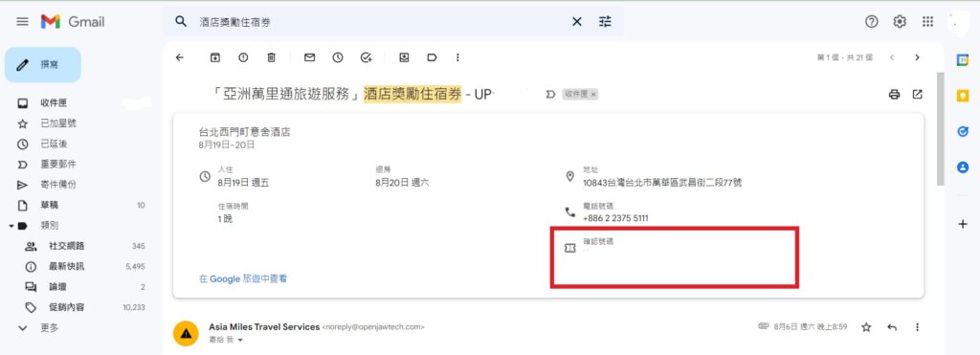
Task: Open Google Keep side panel
Action: (963, 96)
